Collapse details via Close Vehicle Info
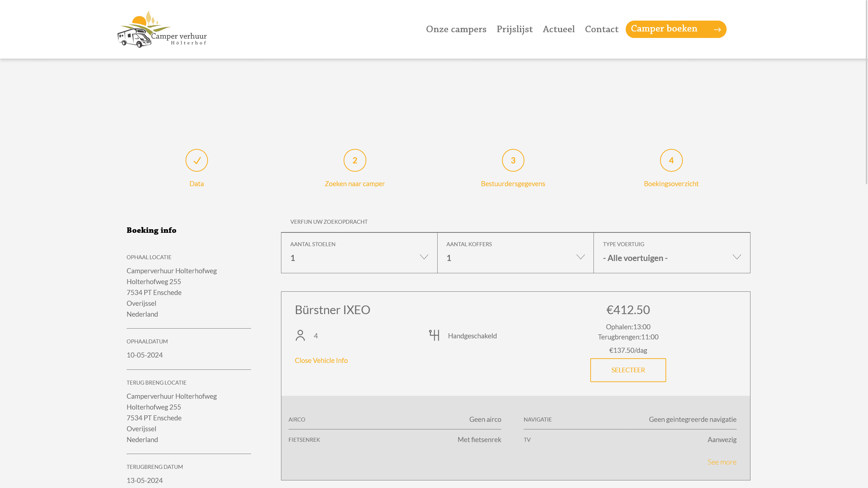This screenshot has width=868, height=488. [321, 360]
